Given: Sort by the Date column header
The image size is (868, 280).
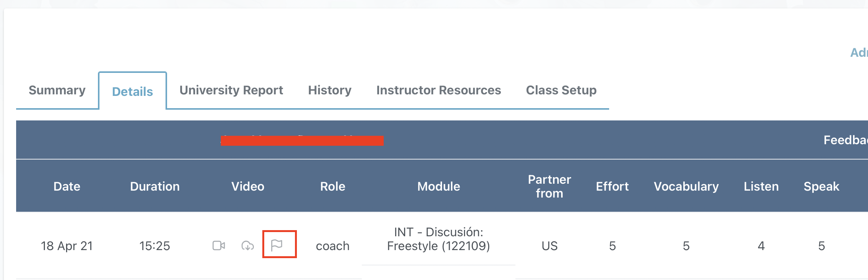Looking at the screenshot, I should pos(67,186).
